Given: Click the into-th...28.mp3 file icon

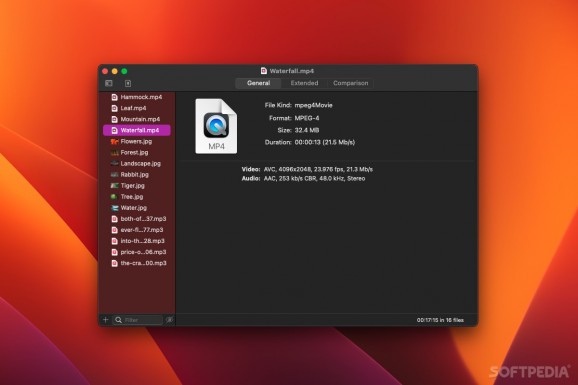Looking at the screenshot, I should point(114,241).
